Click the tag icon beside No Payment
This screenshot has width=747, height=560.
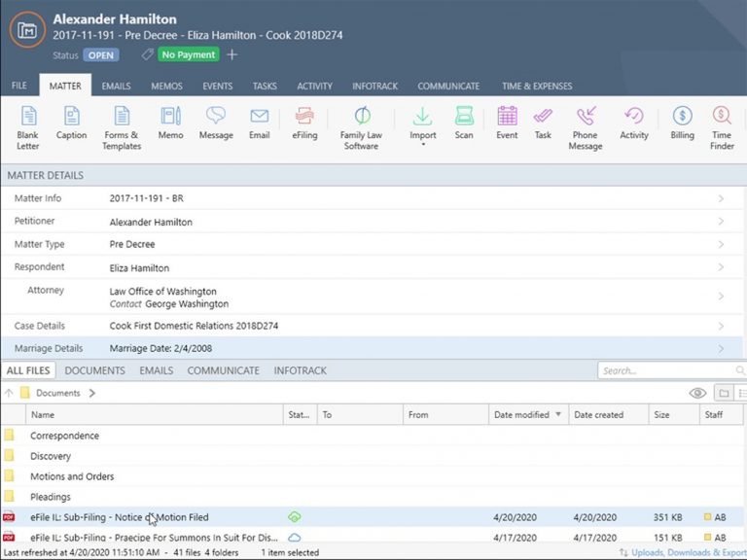[147, 54]
